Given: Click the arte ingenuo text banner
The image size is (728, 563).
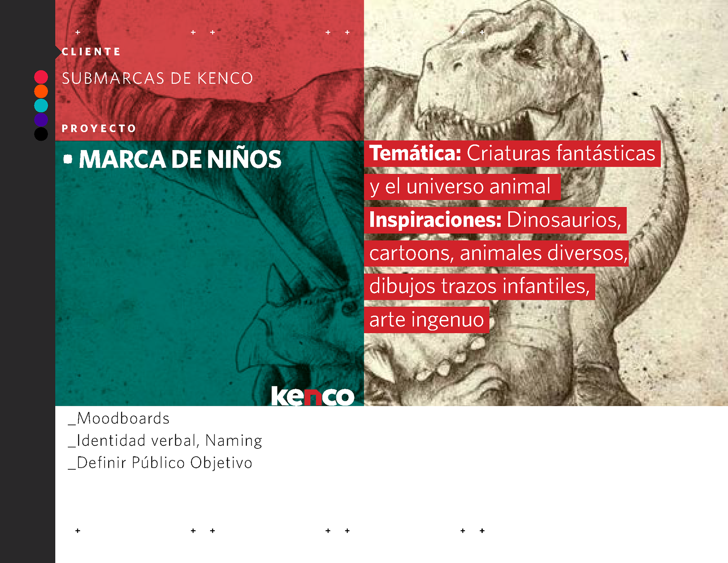Looking at the screenshot, I should click(427, 320).
